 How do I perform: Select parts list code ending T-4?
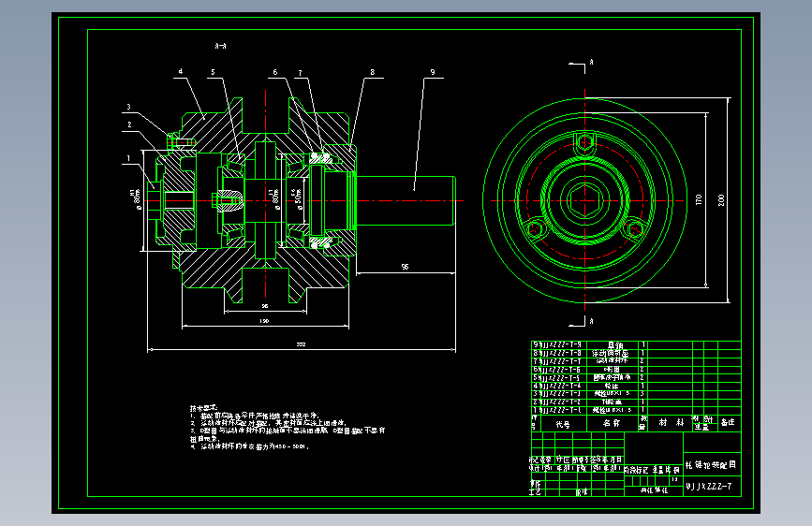[x=560, y=386]
